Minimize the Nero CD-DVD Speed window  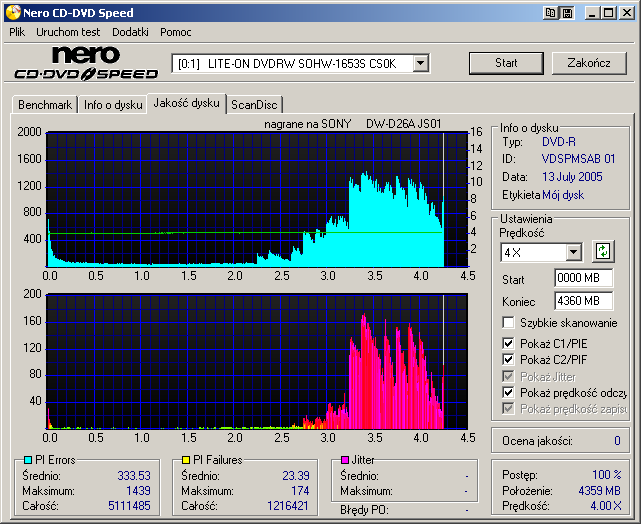coord(592,13)
